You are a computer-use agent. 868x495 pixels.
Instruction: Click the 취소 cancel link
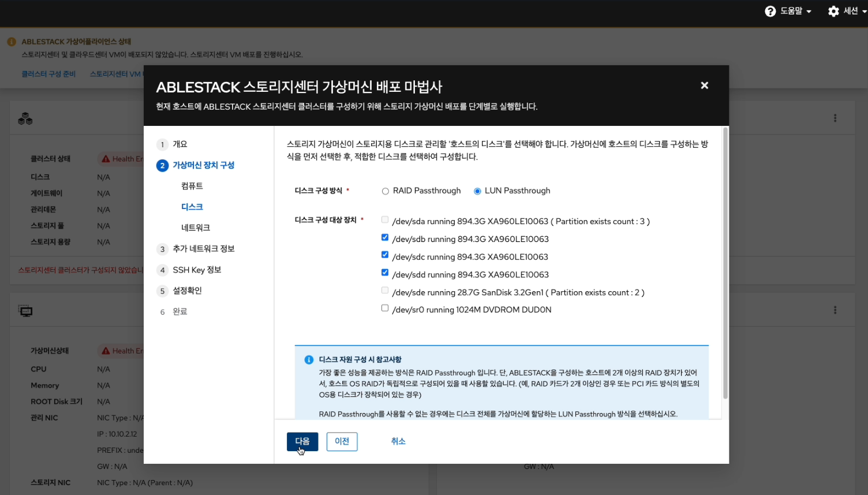[398, 441]
